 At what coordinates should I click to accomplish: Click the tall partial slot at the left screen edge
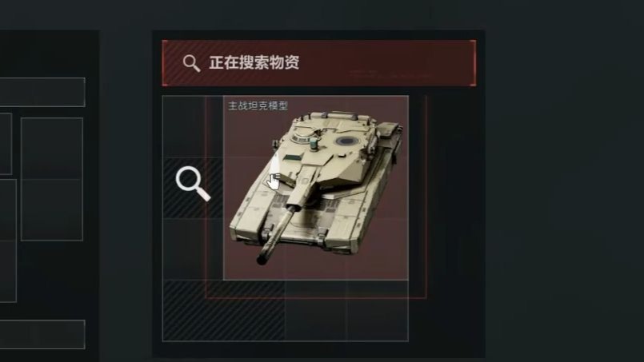[x=8, y=241]
